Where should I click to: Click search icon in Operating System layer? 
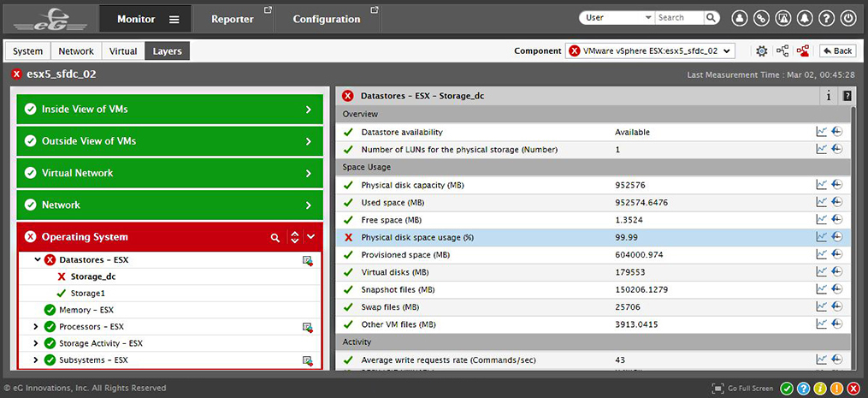coord(275,237)
